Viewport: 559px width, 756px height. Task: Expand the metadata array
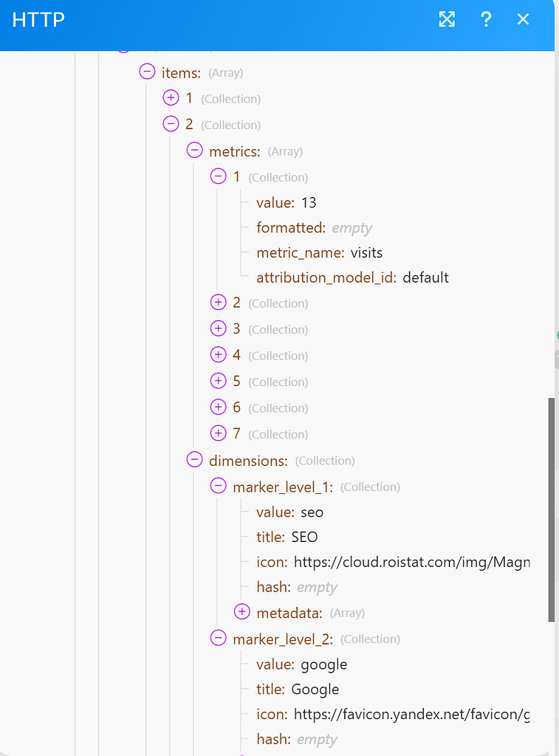coord(241,612)
